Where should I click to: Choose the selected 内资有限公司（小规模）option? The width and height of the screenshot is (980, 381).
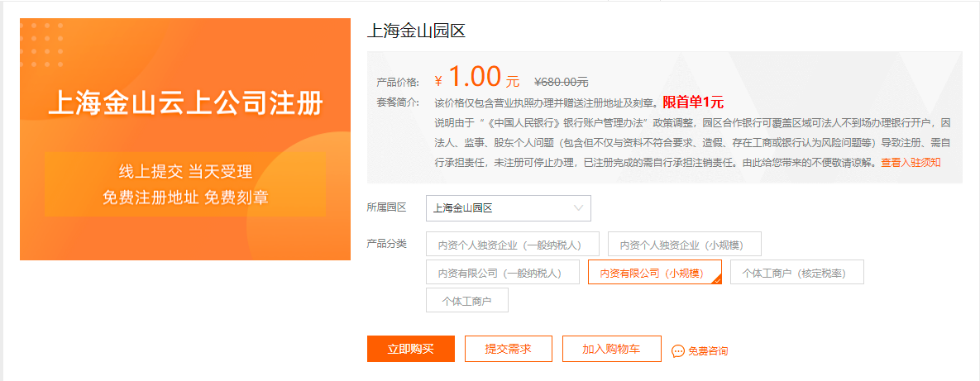pos(654,273)
